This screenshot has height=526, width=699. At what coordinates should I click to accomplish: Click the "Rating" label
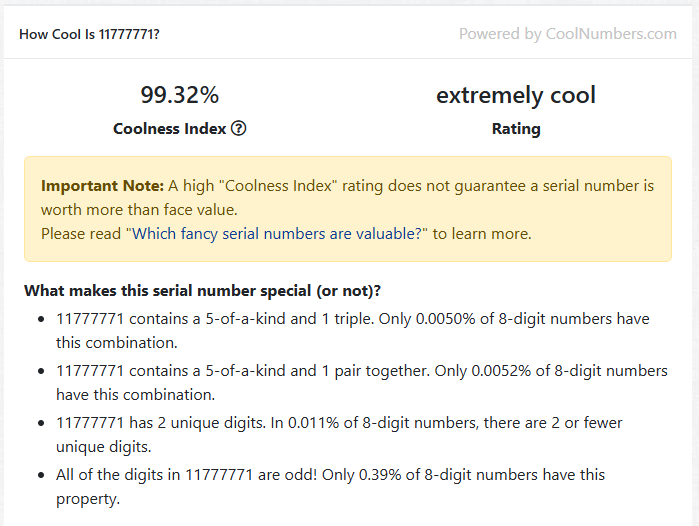pos(516,128)
